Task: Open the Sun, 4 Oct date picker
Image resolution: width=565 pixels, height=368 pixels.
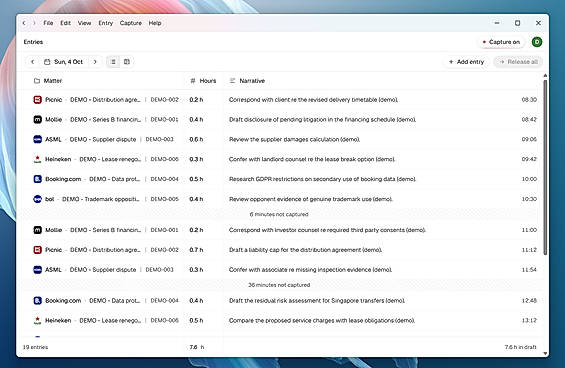Action: [63, 62]
